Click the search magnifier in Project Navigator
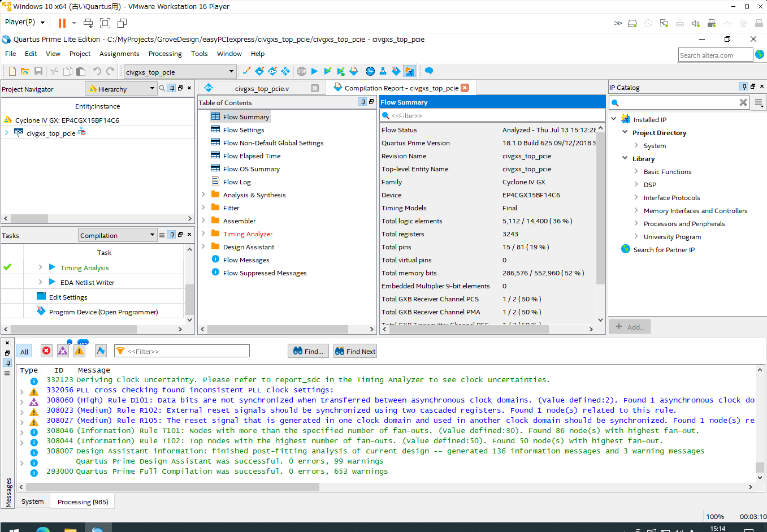 coord(162,88)
